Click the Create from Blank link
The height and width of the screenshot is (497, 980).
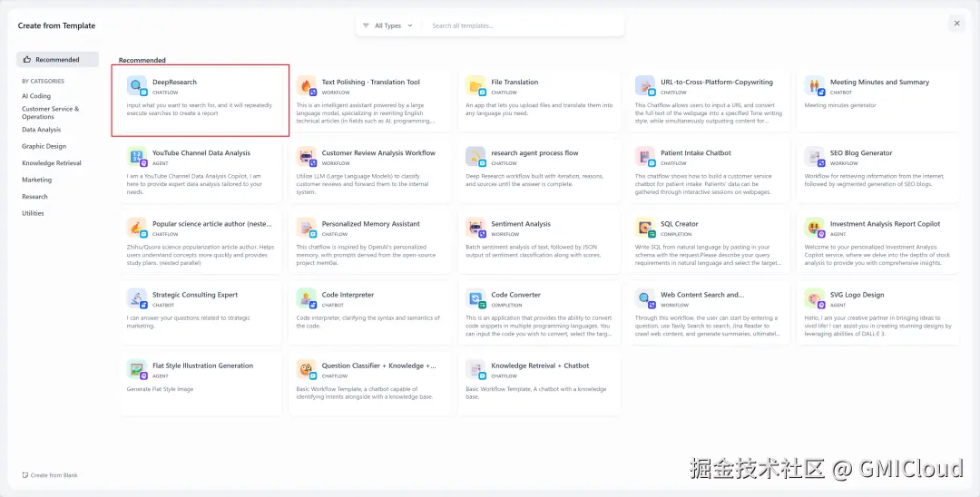pyautogui.click(x=50, y=475)
